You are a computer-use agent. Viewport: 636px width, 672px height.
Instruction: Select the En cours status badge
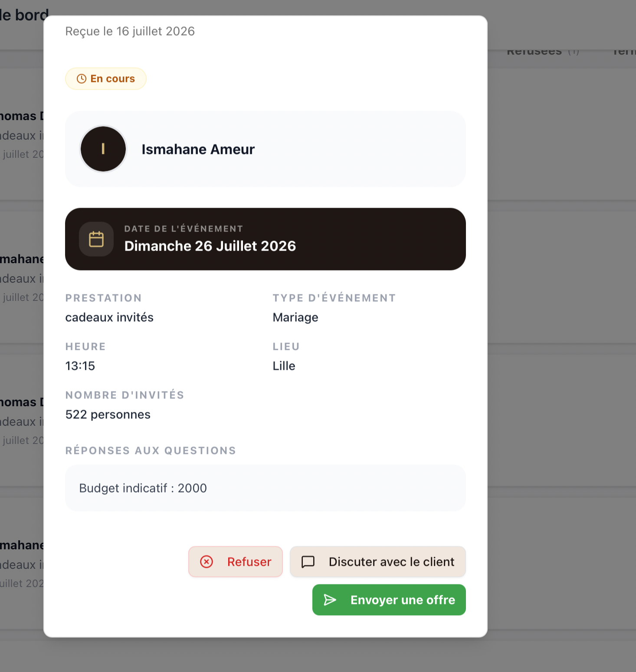coord(106,79)
